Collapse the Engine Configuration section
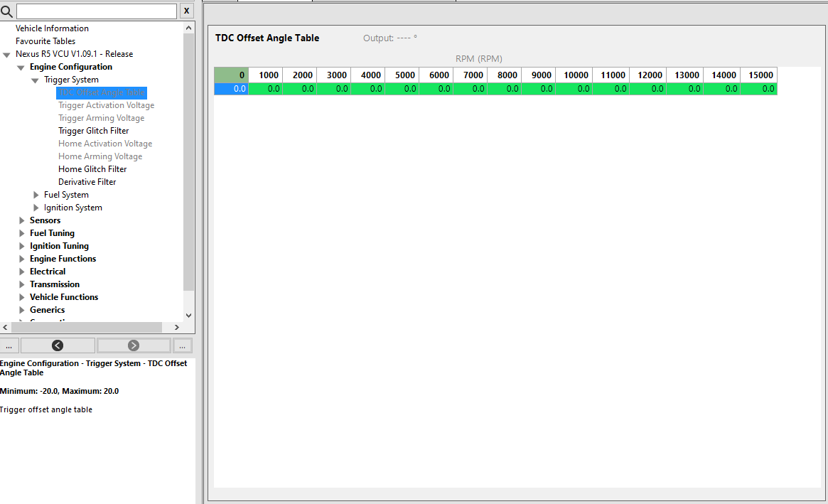 (21, 68)
